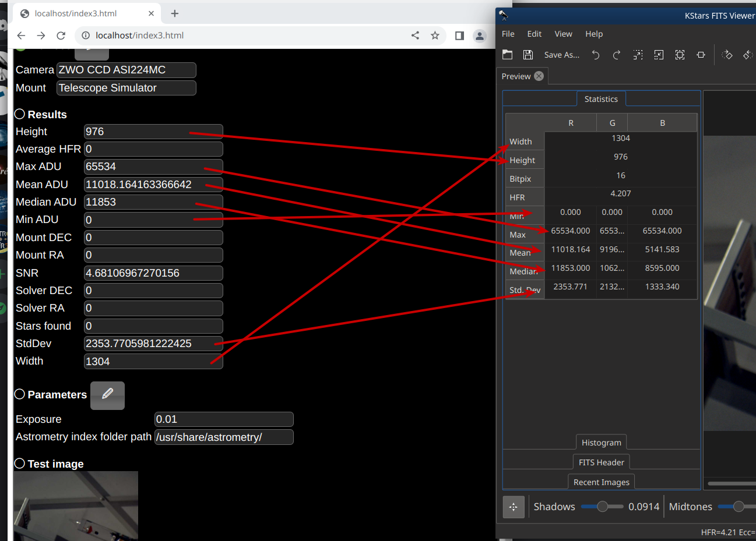Bookmark the page with the star icon
This screenshot has height=541, width=756.
(435, 36)
